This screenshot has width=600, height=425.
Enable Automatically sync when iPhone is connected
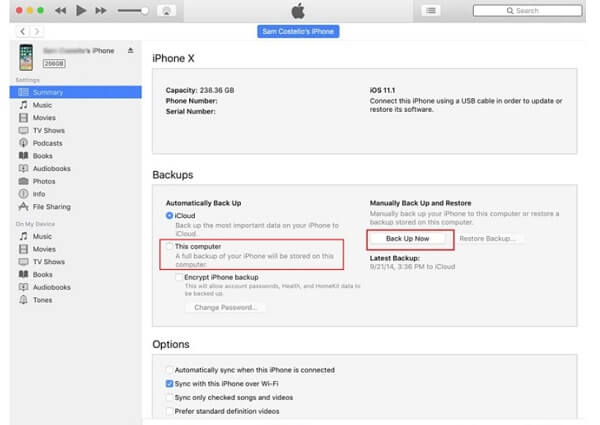169,371
